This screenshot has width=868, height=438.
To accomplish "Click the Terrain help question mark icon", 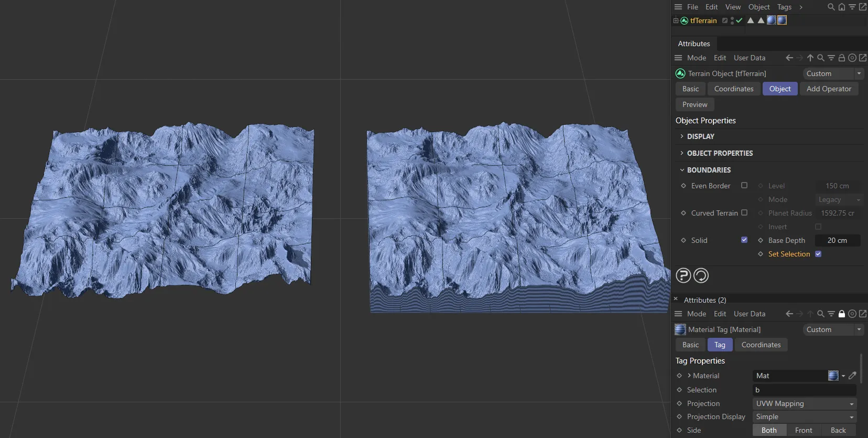I will tap(683, 275).
